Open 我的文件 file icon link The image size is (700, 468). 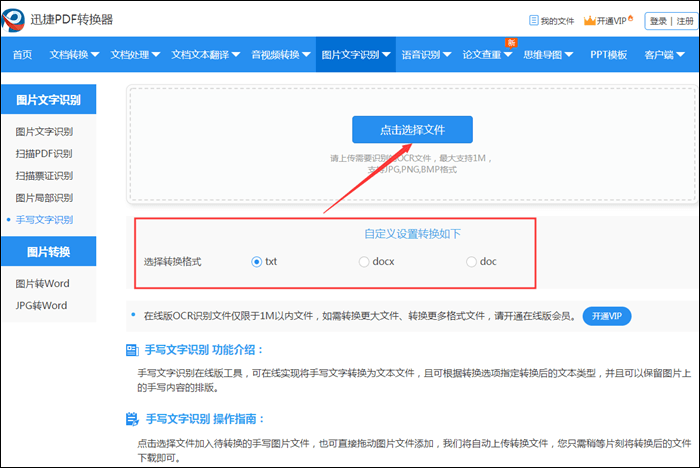(x=533, y=20)
